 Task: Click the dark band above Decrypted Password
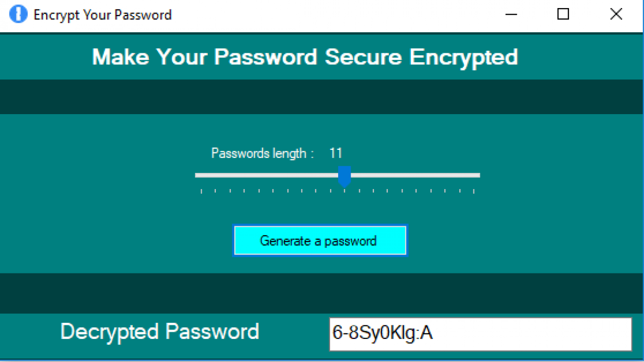point(322,293)
